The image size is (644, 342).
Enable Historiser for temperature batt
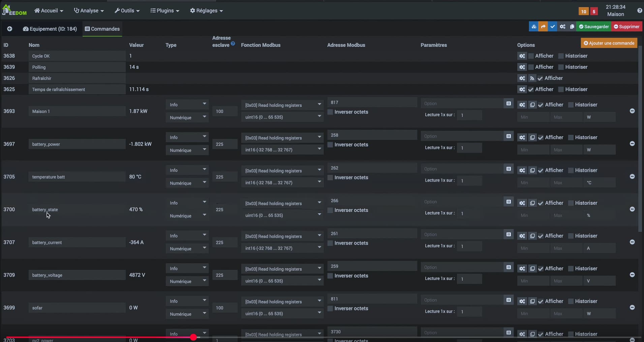click(571, 170)
